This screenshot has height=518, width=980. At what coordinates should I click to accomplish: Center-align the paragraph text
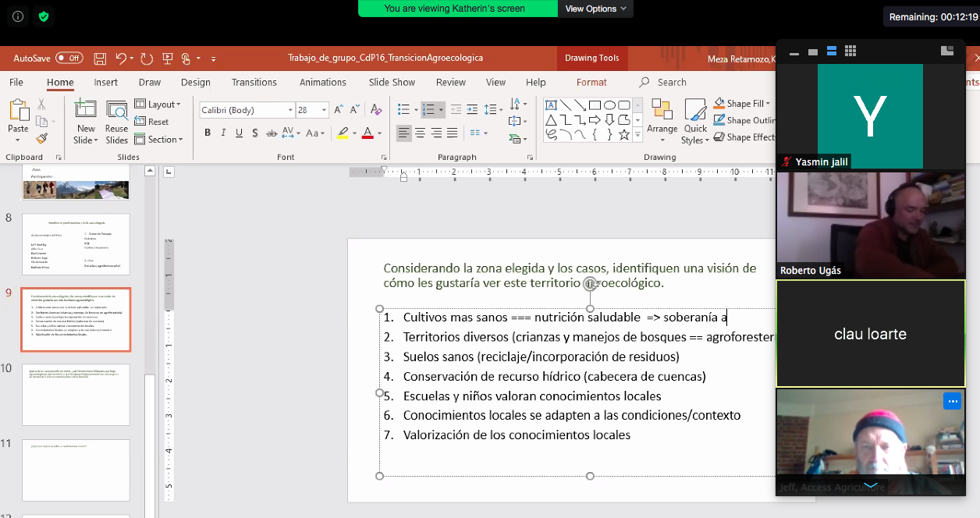coord(420,133)
